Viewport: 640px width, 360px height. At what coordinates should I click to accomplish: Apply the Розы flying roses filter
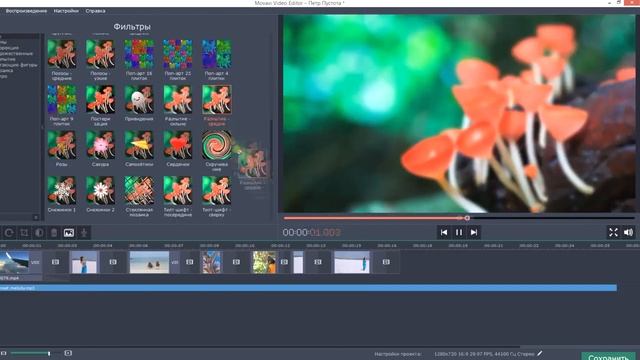click(62, 145)
